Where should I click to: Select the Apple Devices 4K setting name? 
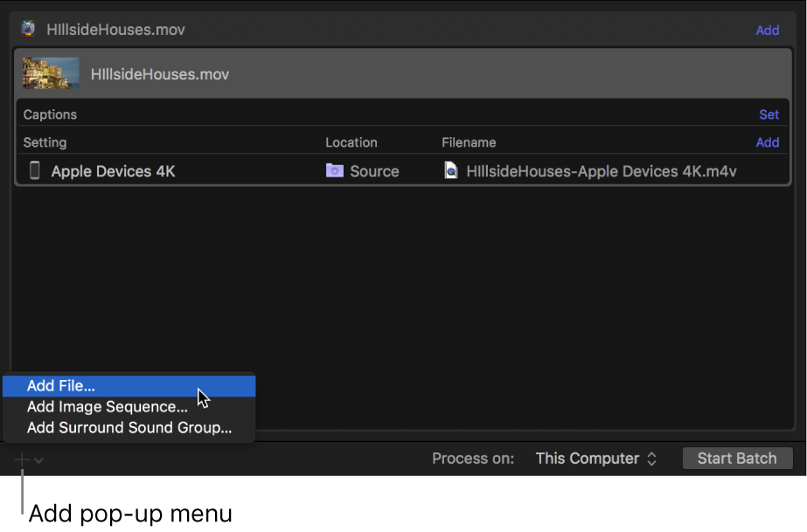(113, 171)
